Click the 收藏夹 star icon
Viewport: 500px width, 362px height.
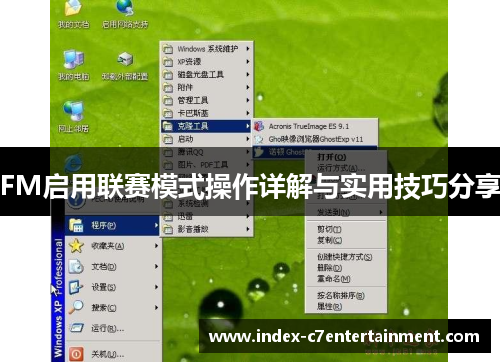[x=76, y=246]
